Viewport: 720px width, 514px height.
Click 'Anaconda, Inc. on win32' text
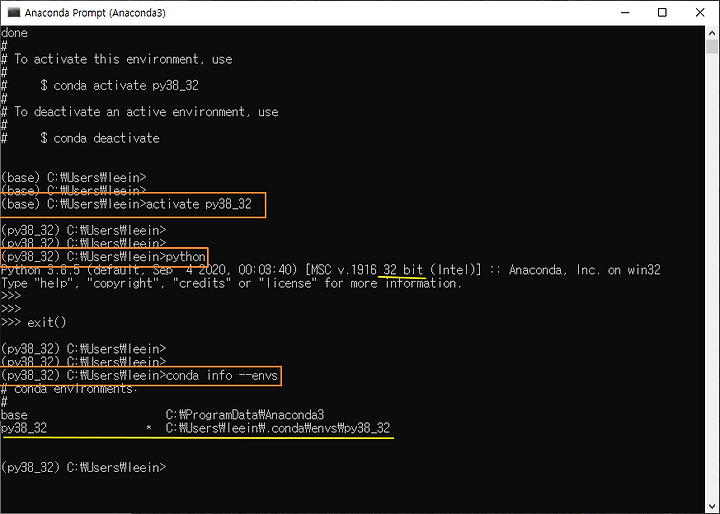point(585,270)
